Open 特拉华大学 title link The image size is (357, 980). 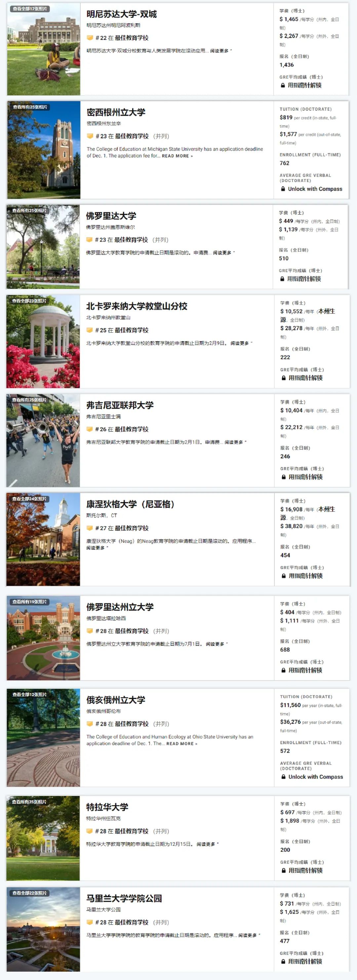107,807
